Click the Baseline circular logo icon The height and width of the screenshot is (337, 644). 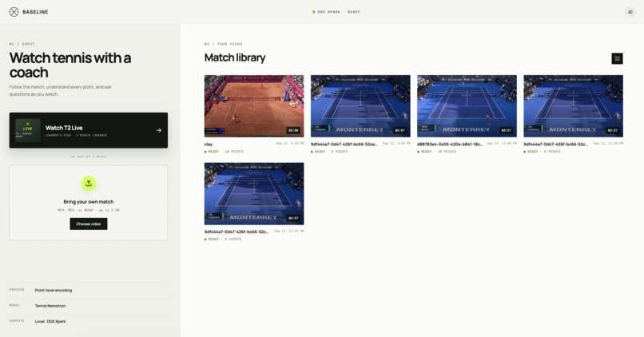coord(14,12)
